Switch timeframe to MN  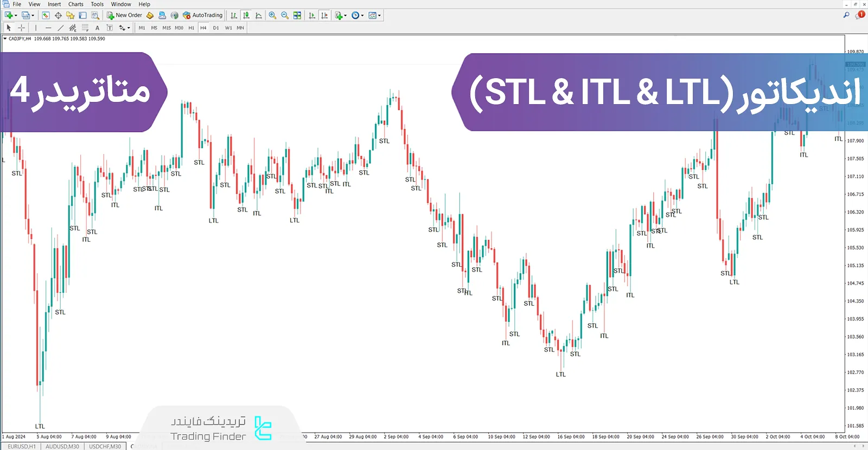click(240, 28)
